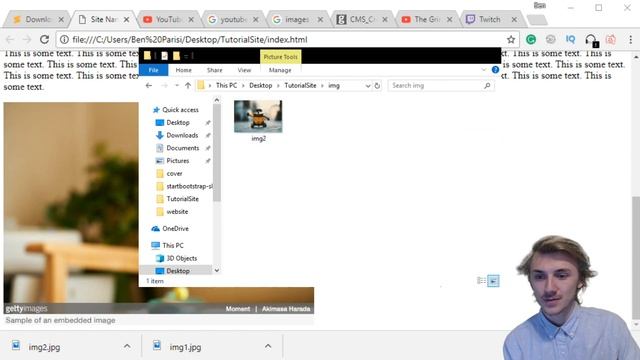Refresh the img folder in Explorer

377,86
